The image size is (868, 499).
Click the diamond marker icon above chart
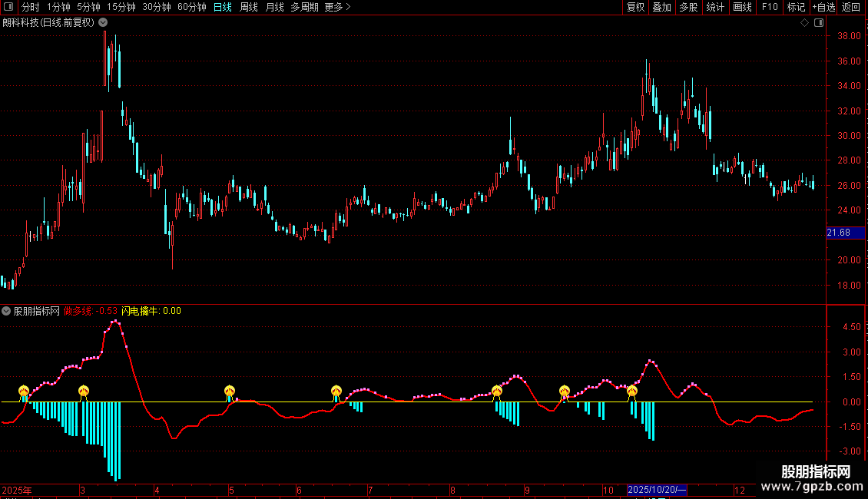coord(804,23)
